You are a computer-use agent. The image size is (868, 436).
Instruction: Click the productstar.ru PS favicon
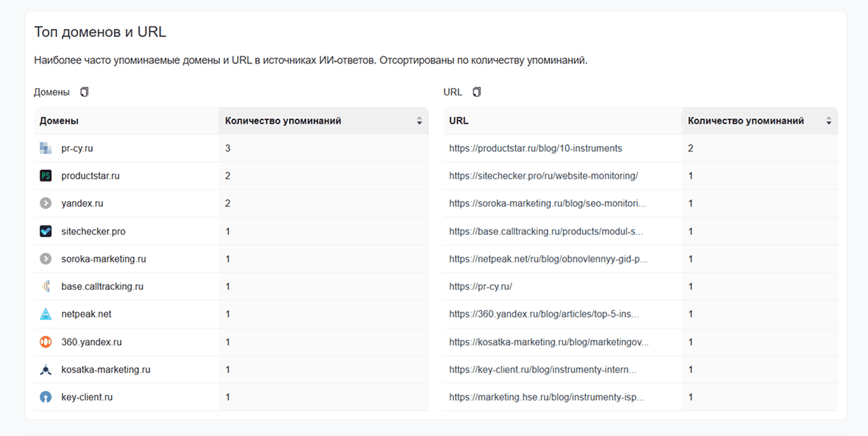[x=46, y=176]
